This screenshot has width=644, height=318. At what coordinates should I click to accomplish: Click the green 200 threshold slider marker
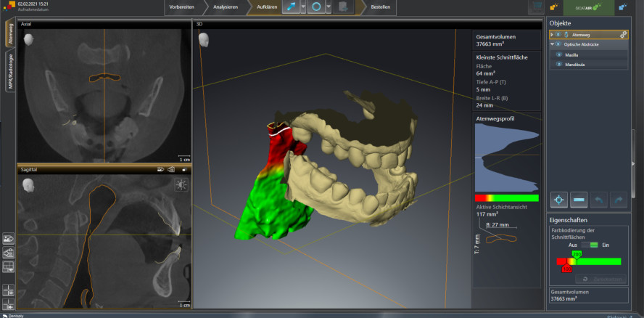click(x=577, y=255)
